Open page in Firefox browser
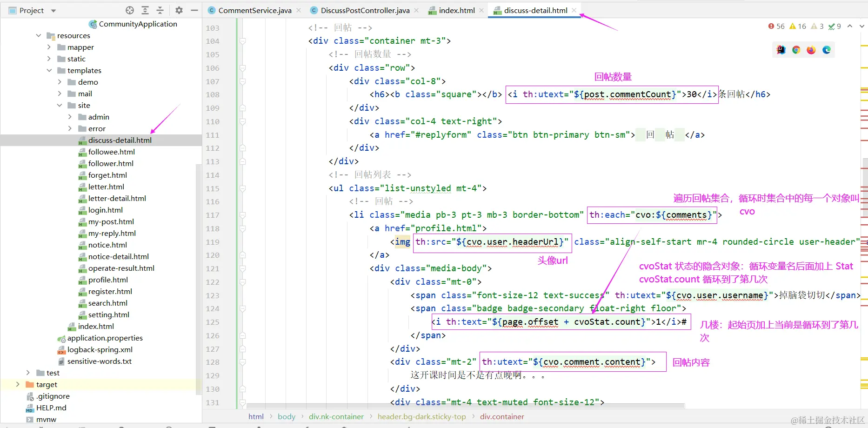The image size is (868, 428). 811,50
